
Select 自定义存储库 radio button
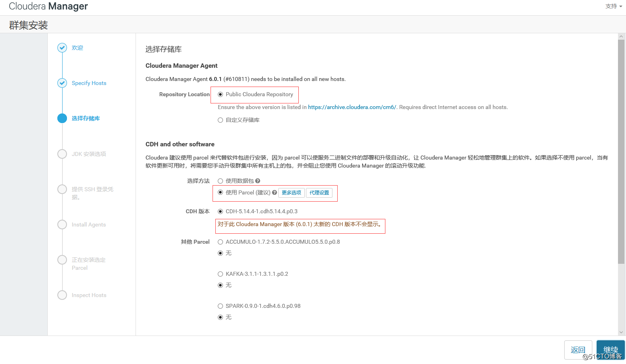(220, 120)
